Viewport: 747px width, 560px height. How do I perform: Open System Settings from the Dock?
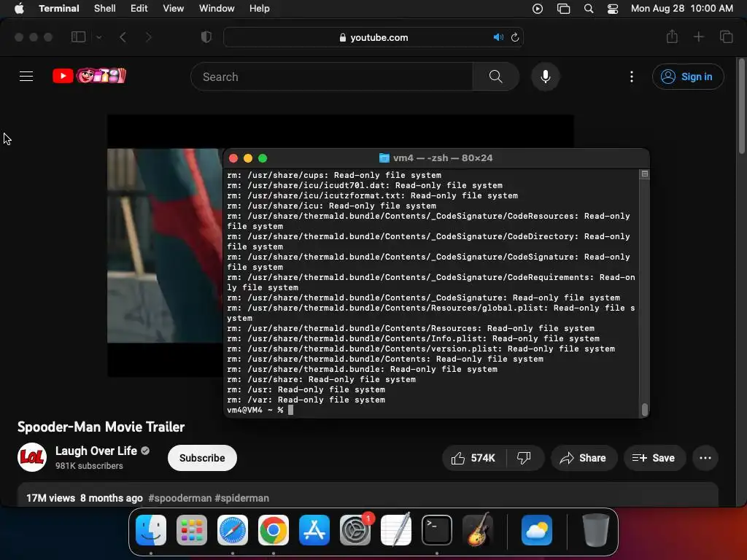tap(355, 530)
